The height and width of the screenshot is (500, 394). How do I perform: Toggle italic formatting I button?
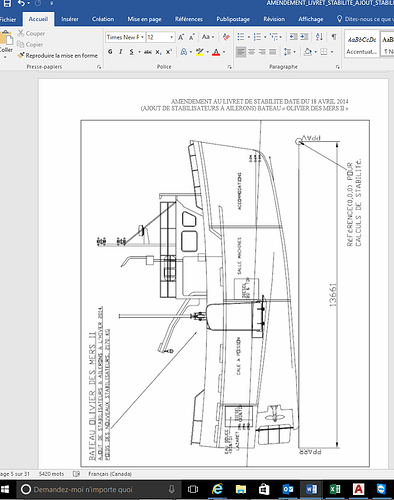tap(121, 52)
